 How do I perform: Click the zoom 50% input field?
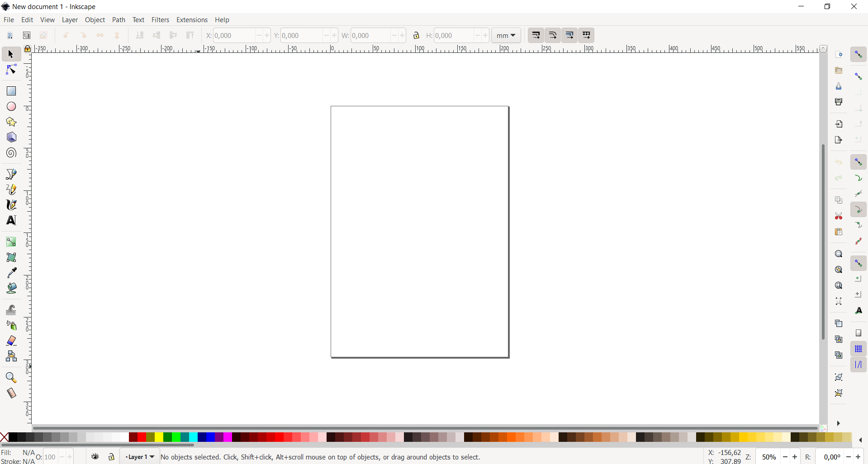click(769, 457)
